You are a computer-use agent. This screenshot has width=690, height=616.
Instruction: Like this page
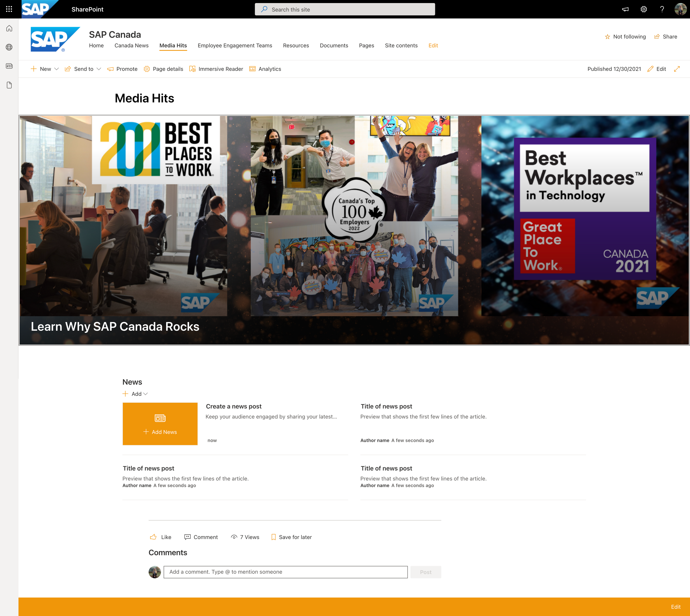(160, 537)
